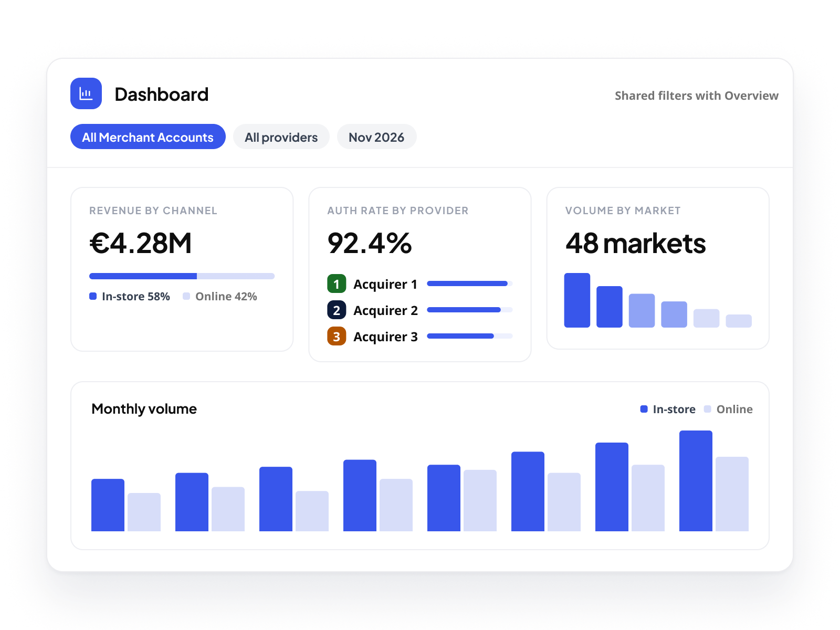The width and height of the screenshot is (840, 630).
Task: Open the Nov 2026 date filter
Action: (377, 136)
